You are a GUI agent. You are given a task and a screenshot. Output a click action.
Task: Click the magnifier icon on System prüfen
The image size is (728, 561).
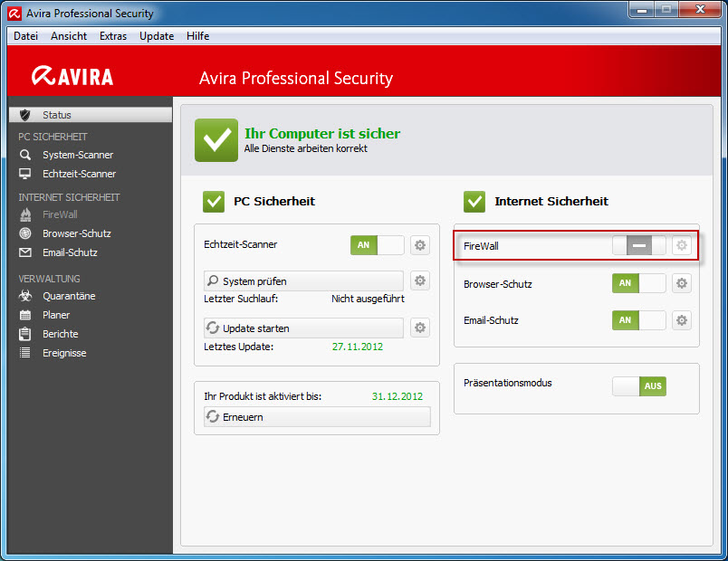click(213, 280)
